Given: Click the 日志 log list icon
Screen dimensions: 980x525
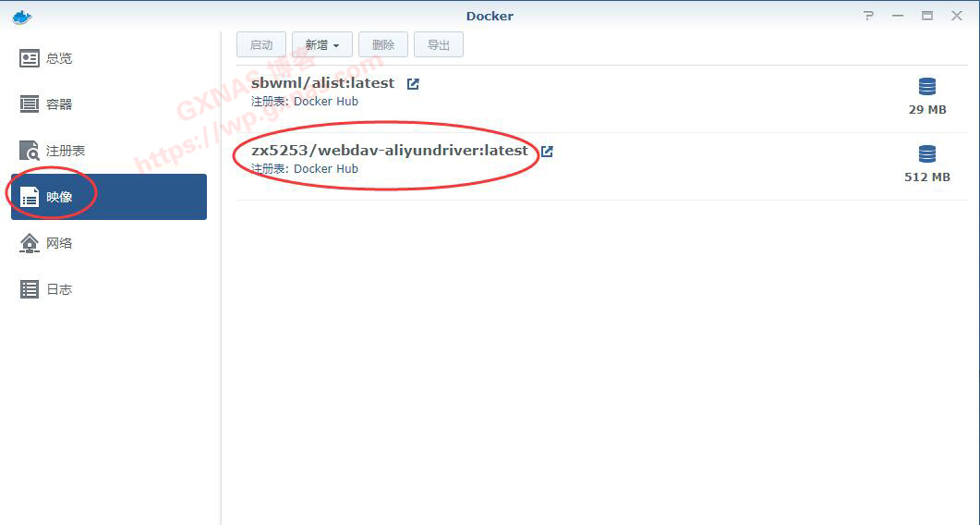Looking at the screenshot, I should click(x=30, y=289).
